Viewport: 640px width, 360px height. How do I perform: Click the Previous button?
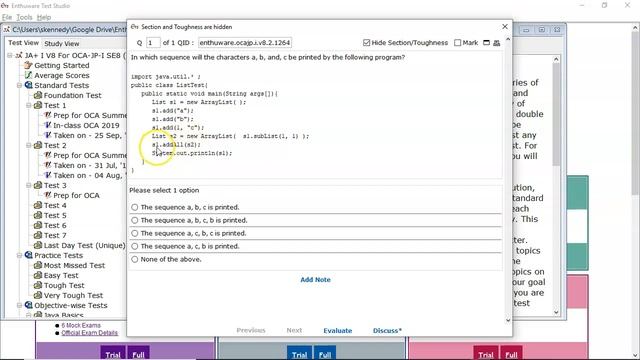tap(251, 330)
